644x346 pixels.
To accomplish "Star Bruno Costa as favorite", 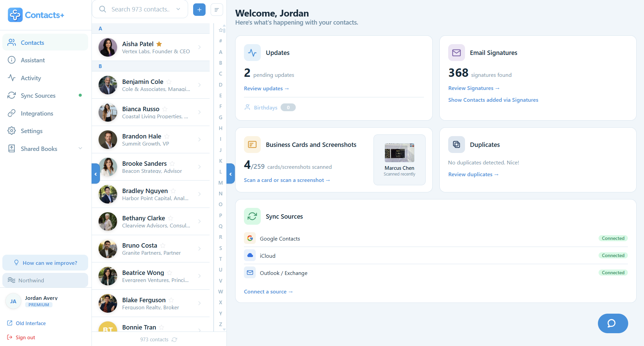I will [163, 246].
